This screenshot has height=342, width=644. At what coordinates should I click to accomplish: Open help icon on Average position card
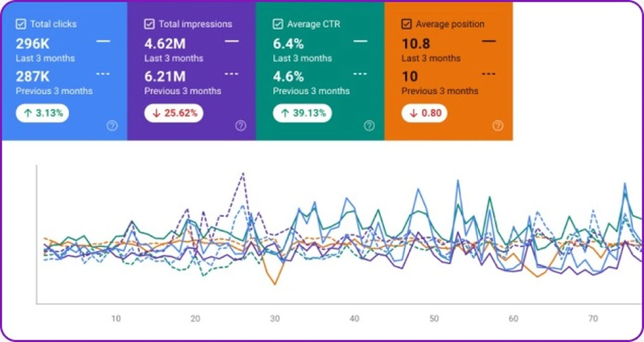point(498,126)
